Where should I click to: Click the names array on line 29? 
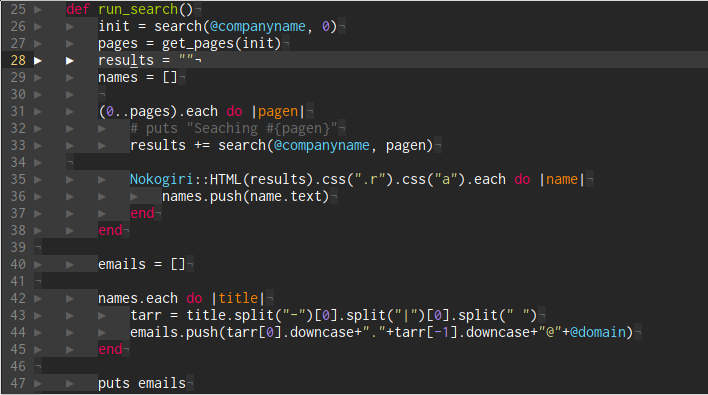(118, 78)
